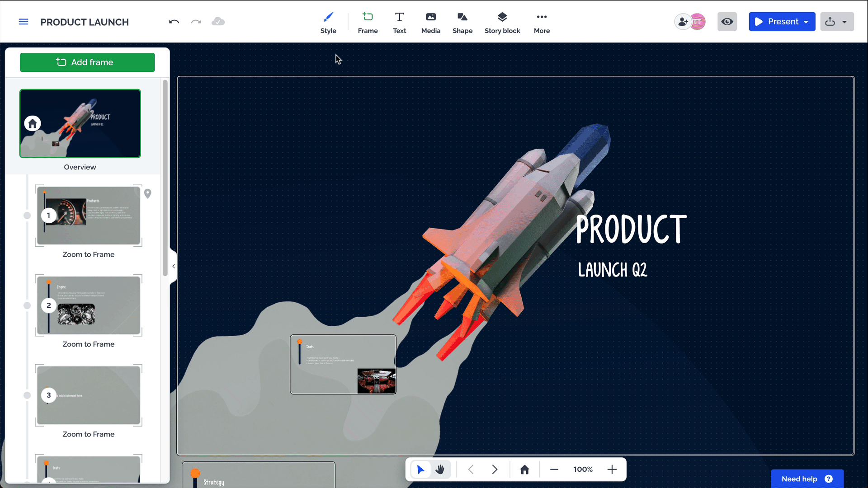This screenshot has width=868, height=488.
Task: Add text using the Text tool
Action: pos(399,21)
